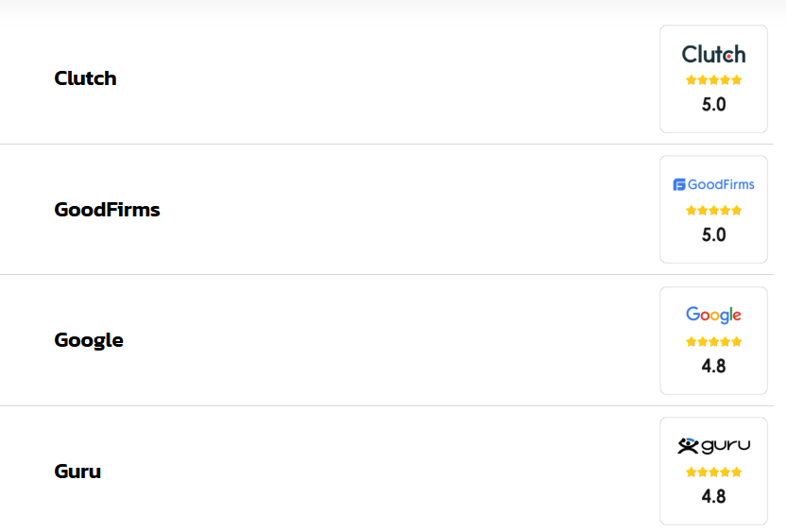This screenshot has width=786, height=532.
Task: Click the first star in Clutch rating
Action: point(691,79)
